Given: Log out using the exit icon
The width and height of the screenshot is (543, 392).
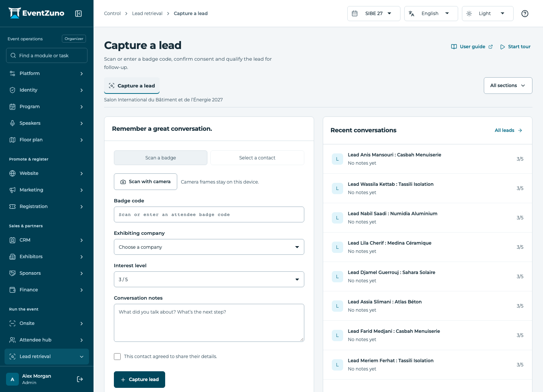Looking at the screenshot, I should (80, 379).
